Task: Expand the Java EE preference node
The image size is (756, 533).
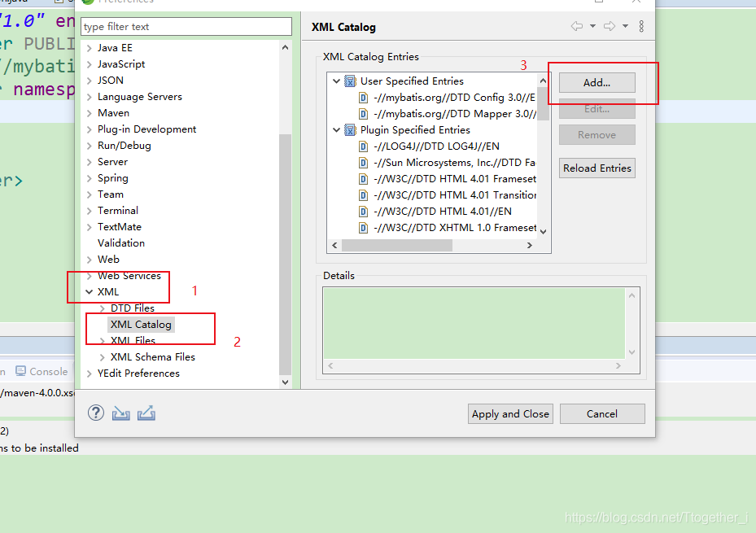Action: click(x=90, y=48)
